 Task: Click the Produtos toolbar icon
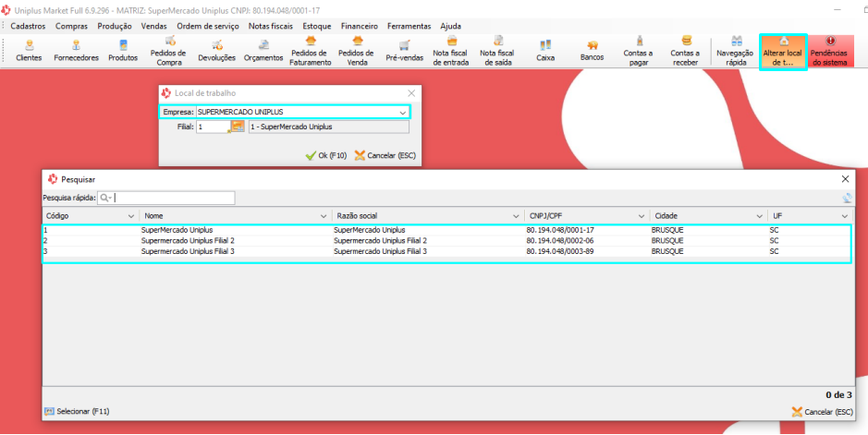[x=123, y=50]
